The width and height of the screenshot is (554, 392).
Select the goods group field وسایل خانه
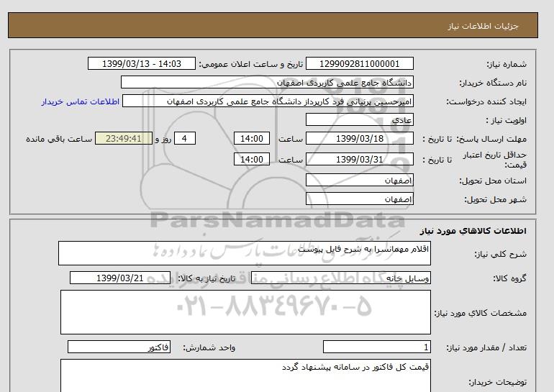click(340, 278)
